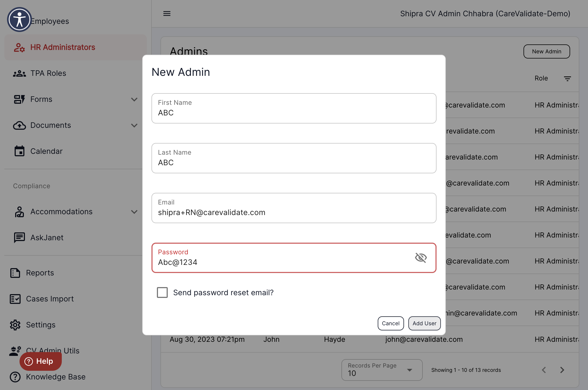Click the Forms icon in sidebar
The image size is (588, 390).
pos(19,99)
